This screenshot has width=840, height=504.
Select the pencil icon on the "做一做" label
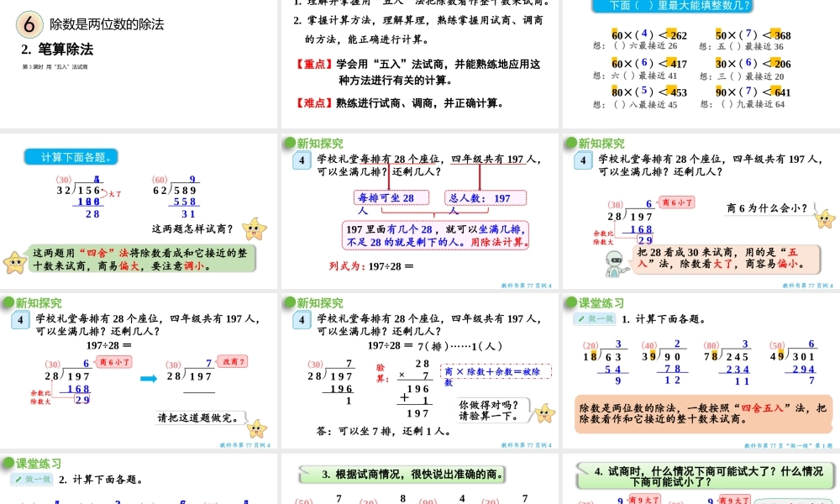coord(581,318)
